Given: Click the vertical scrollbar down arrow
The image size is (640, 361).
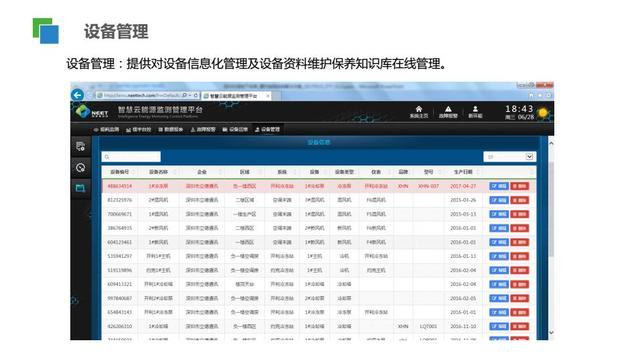Looking at the screenshot, I should 551,332.
